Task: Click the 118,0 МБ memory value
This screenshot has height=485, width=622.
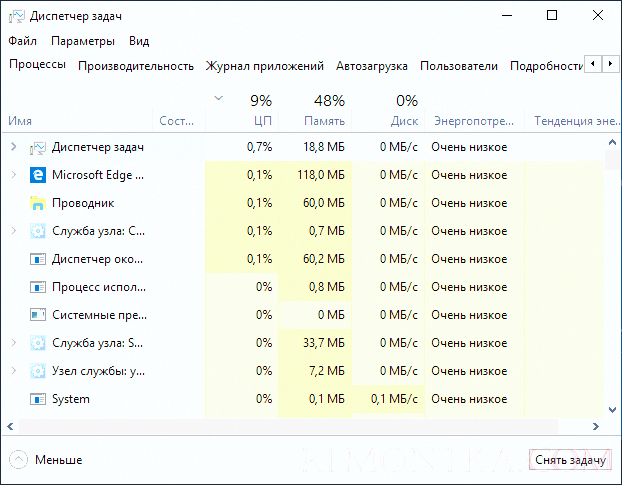Action: pyautogui.click(x=321, y=175)
